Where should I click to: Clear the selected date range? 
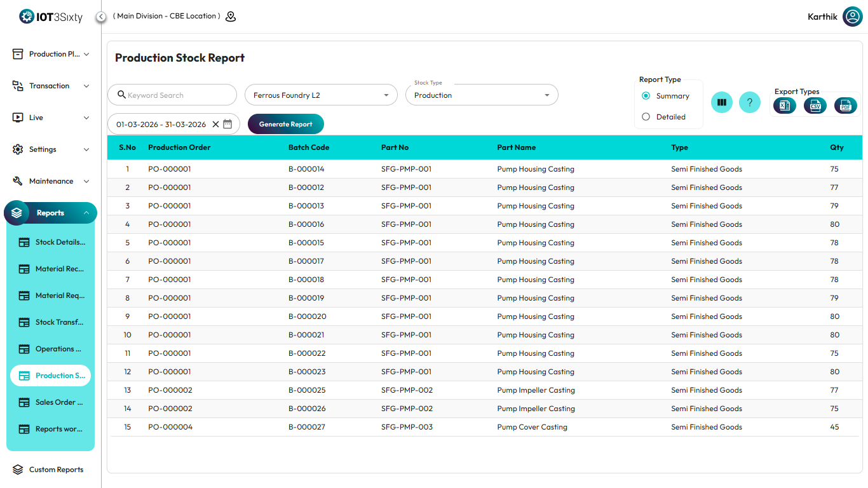pos(215,125)
